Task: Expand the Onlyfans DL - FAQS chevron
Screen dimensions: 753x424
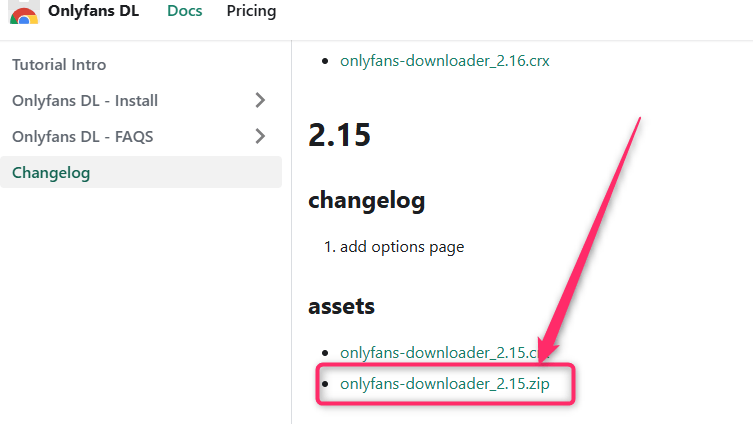Action: (x=260, y=136)
